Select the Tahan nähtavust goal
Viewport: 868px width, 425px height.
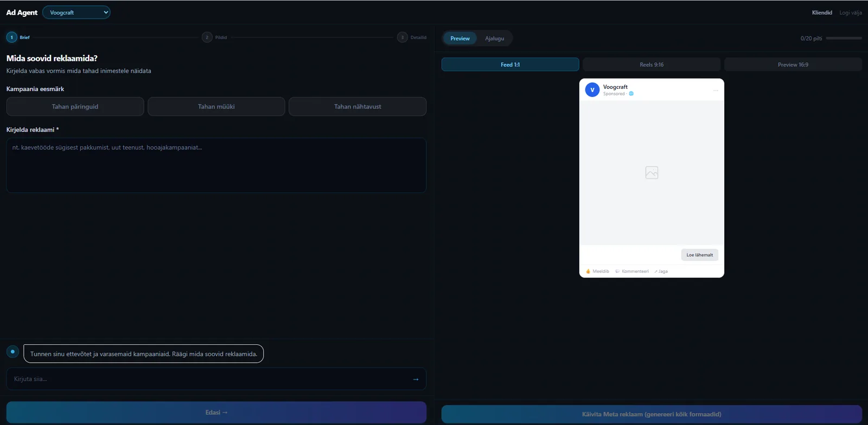point(358,107)
